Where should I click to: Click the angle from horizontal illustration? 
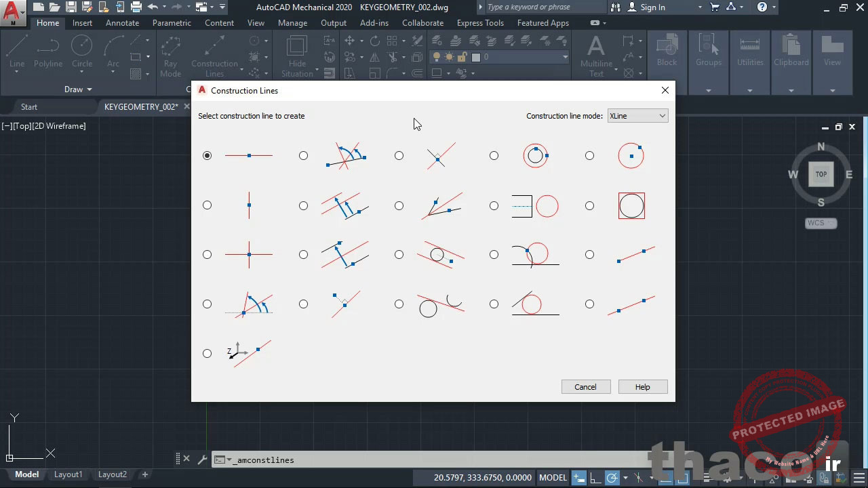[249, 304]
